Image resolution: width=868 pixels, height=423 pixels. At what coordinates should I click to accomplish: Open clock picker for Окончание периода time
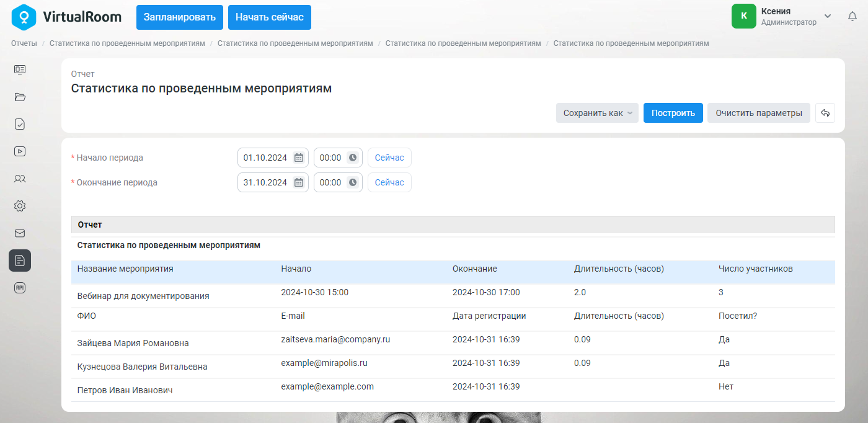(x=353, y=182)
